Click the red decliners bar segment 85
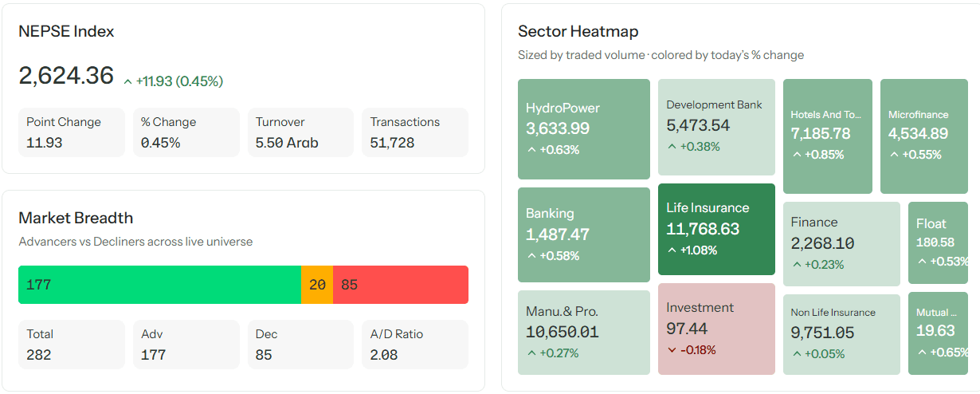This screenshot has height=394, width=980. click(x=401, y=285)
